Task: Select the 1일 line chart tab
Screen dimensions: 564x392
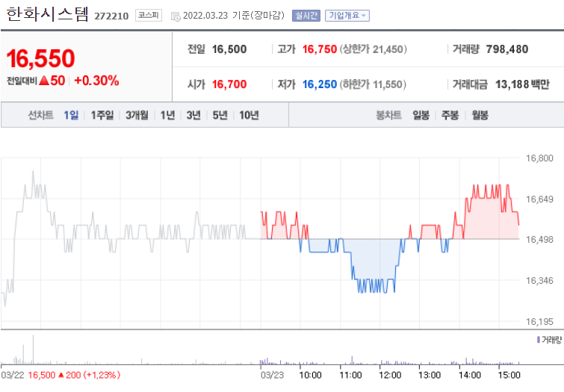Action: tap(71, 115)
